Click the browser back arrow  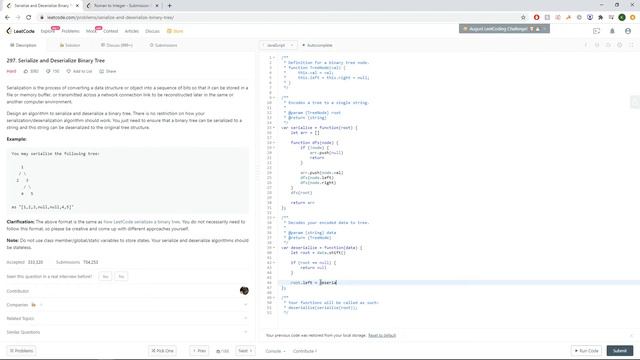[x=7, y=18]
